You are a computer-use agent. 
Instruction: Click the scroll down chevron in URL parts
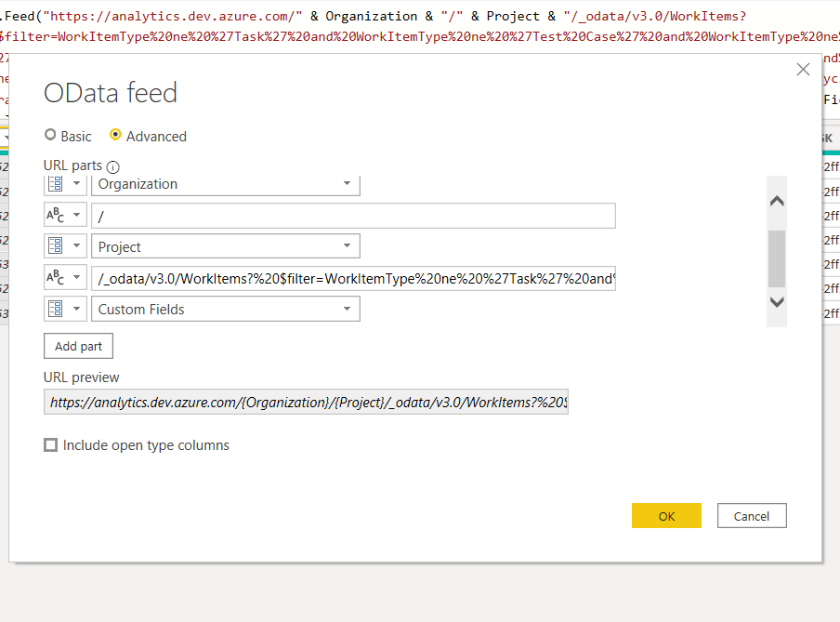777,302
